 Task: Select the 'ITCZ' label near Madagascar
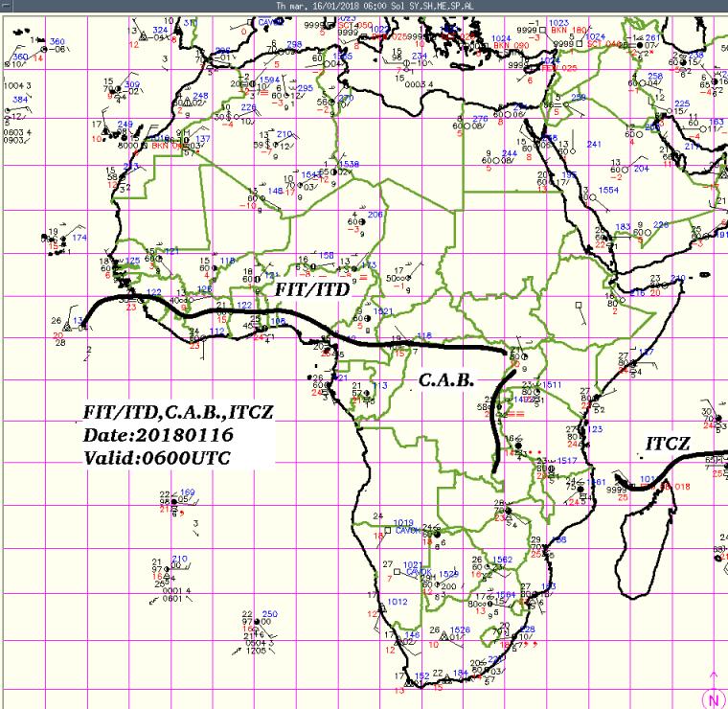668,444
